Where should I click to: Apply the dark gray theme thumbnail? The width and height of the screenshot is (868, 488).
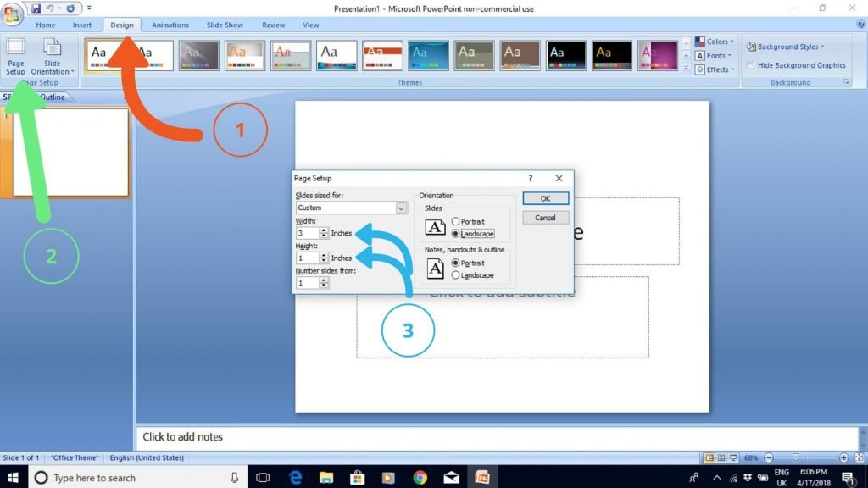coord(198,55)
